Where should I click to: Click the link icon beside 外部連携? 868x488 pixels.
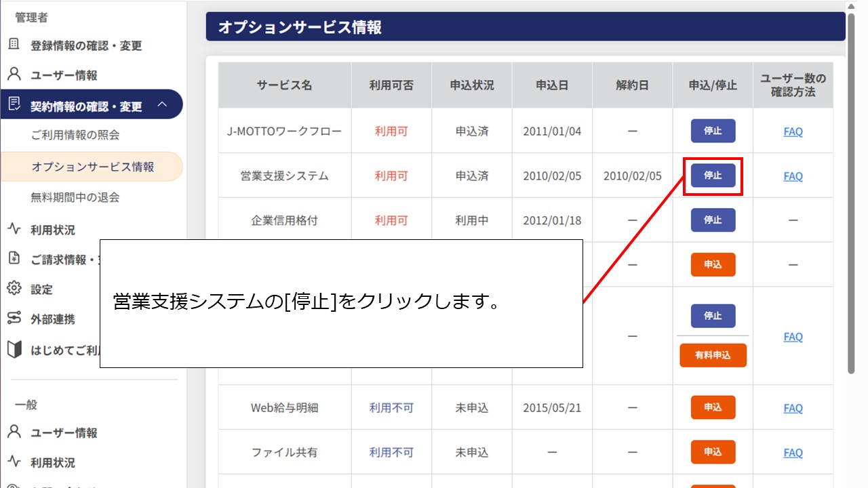14,319
